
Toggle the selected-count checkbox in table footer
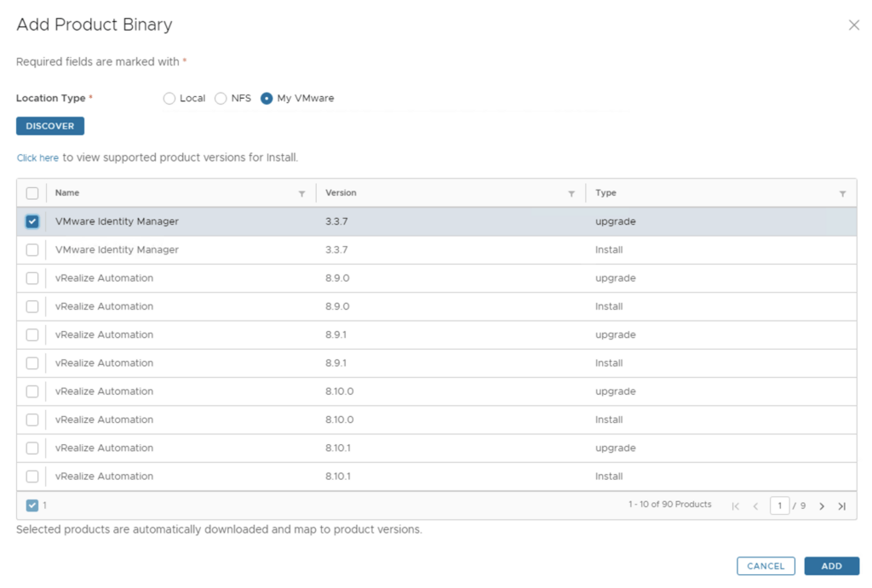(32, 505)
